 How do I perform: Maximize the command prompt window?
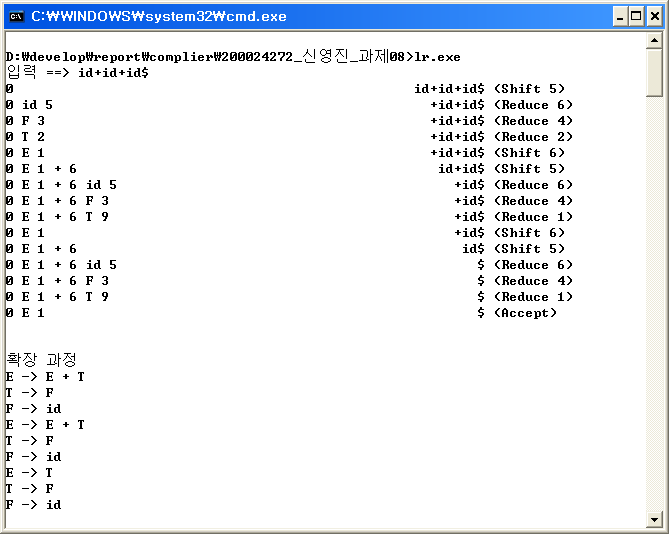point(633,16)
